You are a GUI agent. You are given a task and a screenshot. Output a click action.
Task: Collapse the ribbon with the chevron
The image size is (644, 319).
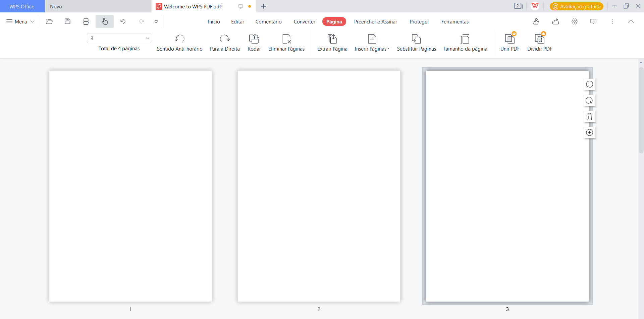coord(631,21)
